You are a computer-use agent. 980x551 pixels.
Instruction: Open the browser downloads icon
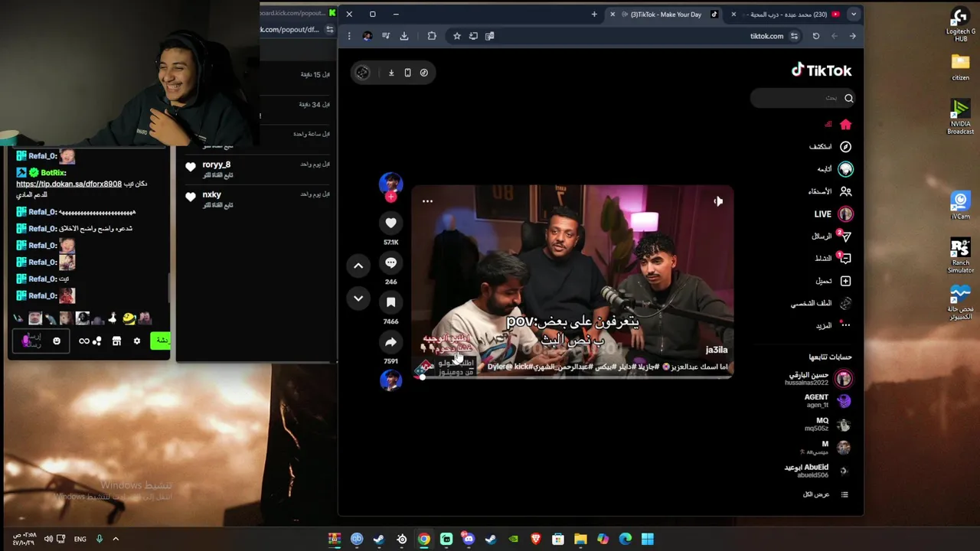click(404, 36)
